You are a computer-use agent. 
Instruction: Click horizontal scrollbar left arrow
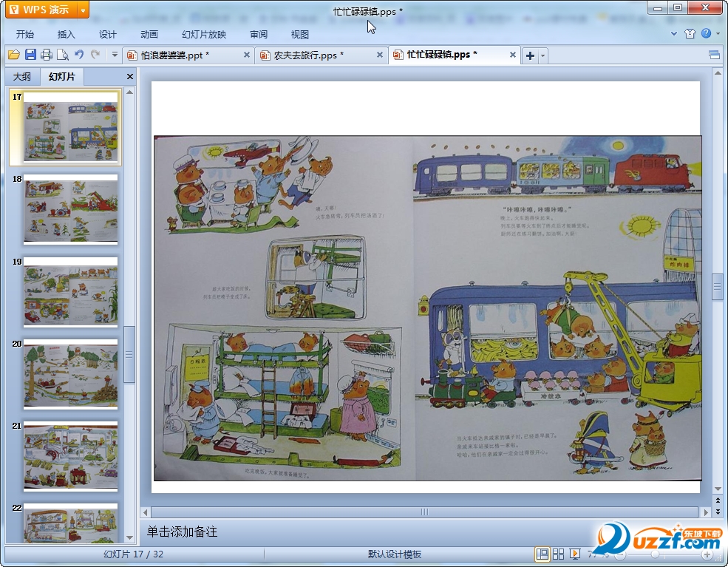(146, 512)
